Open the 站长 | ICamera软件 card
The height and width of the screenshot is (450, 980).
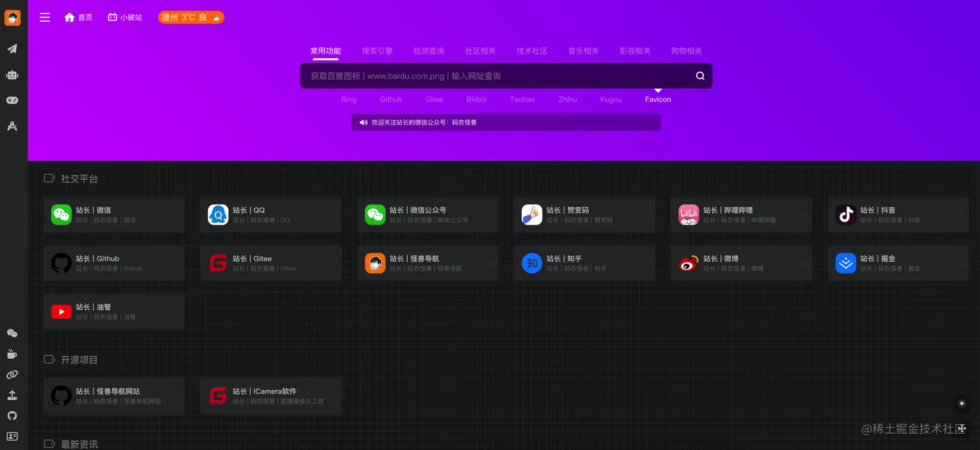tap(271, 396)
